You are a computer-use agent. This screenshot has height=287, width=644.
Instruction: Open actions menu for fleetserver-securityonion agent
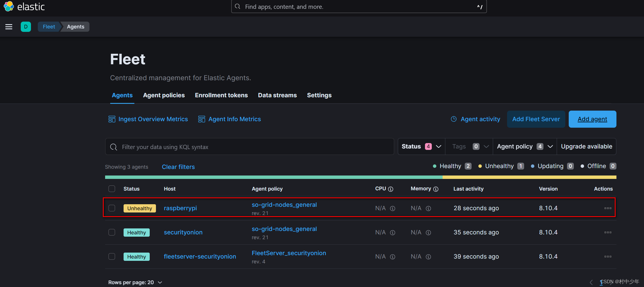pos(608,257)
